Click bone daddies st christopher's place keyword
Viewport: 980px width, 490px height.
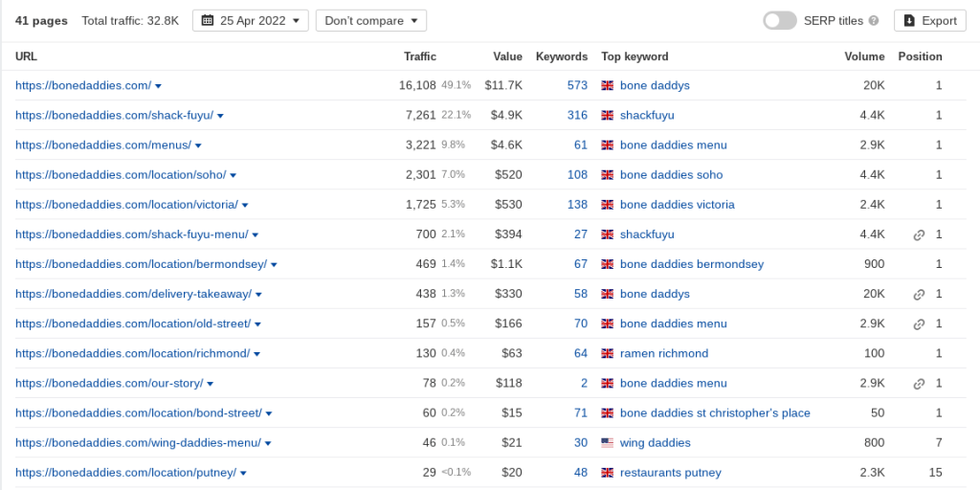[715, 413]
